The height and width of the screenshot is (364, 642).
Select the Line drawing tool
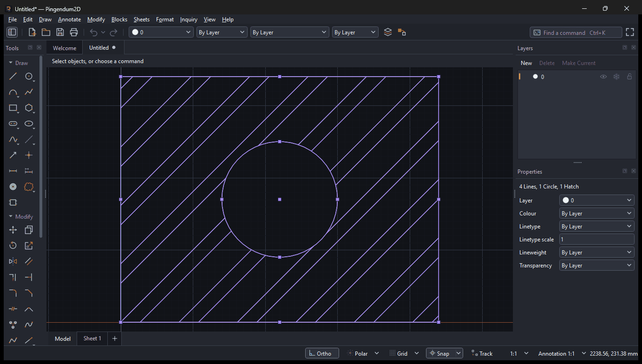click(13, 77)
